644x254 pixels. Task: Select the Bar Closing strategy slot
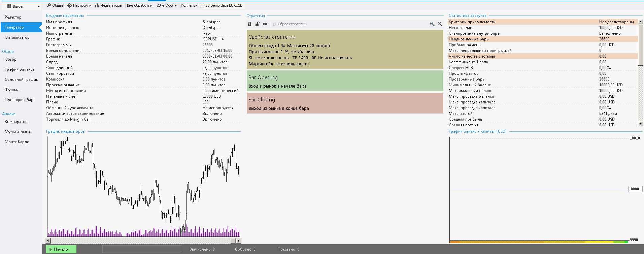coord(345,103)
